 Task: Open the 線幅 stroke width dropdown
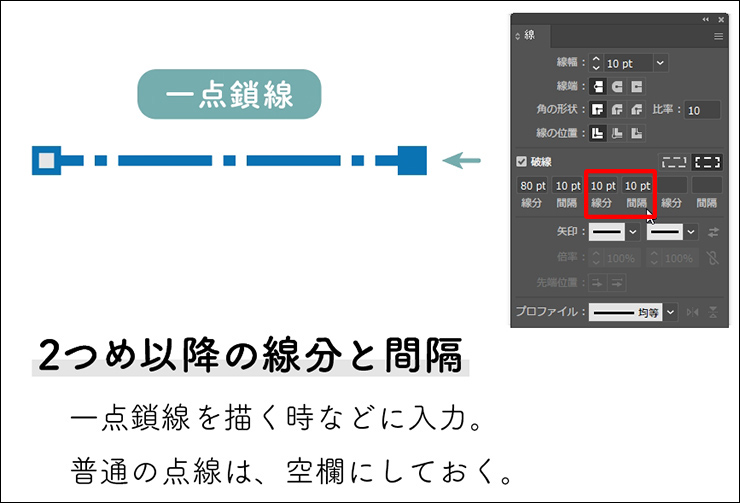[660, 63]
